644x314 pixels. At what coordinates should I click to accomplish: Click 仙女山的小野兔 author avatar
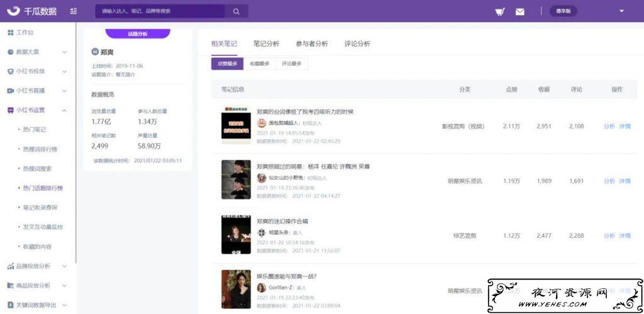(262, 177)
